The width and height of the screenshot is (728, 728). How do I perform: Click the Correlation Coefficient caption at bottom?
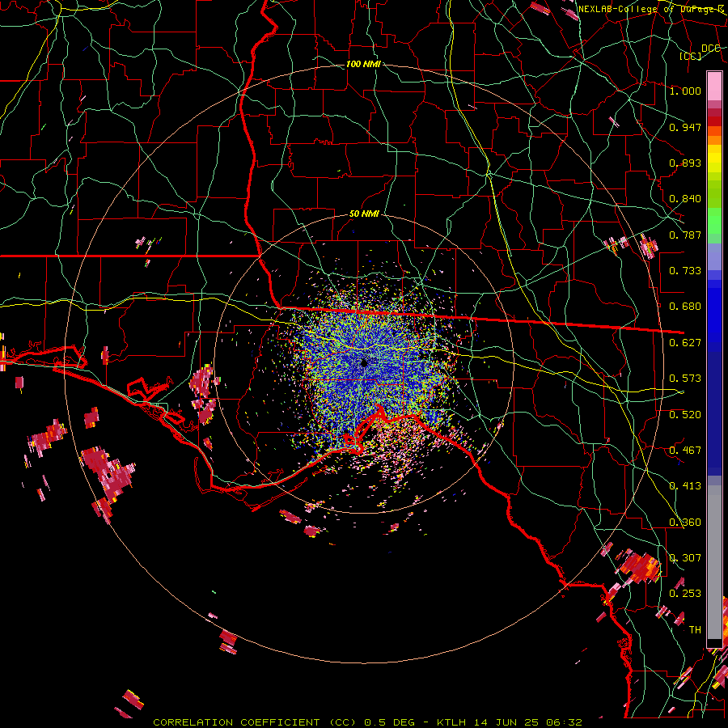point(367,722)
